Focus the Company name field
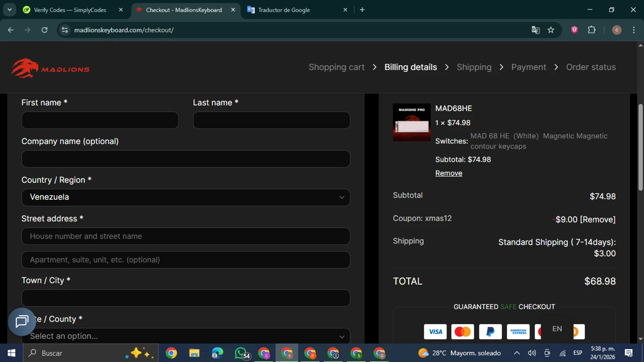 coord(186,159)
